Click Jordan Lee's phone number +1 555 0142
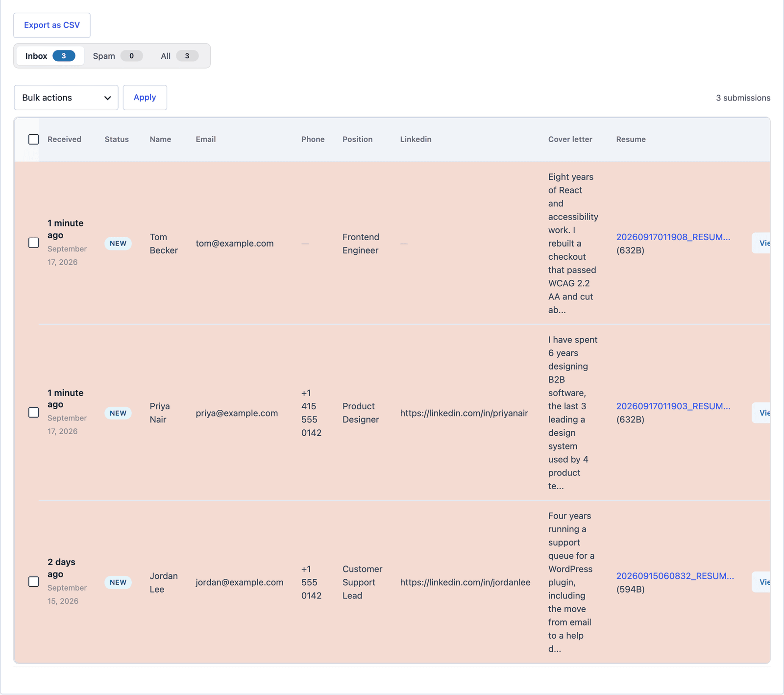 [x=312, y=582]
